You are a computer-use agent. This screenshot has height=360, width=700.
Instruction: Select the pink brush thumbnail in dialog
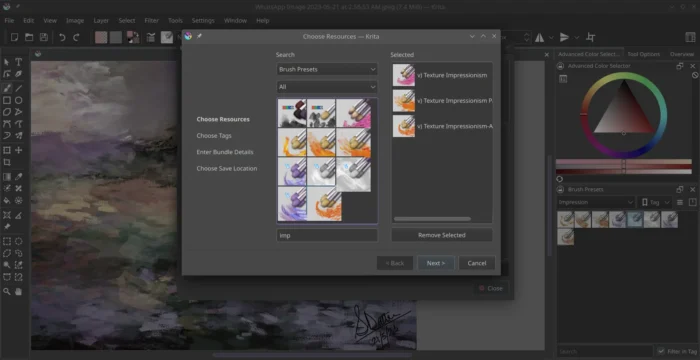click(x=353, y=113)
